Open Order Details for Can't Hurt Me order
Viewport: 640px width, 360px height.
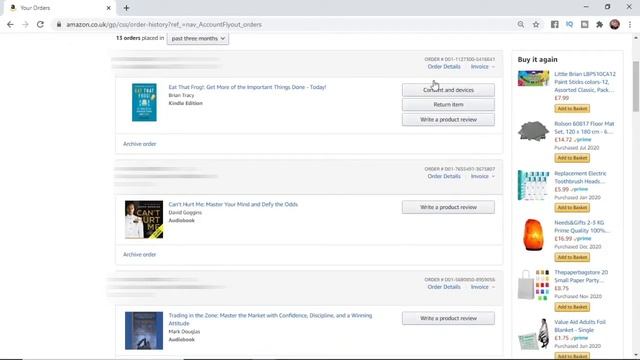click(x=444, y=176)
